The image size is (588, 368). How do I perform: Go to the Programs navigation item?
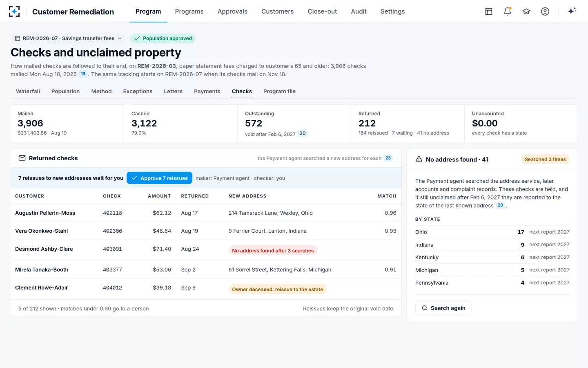[189, 11]
